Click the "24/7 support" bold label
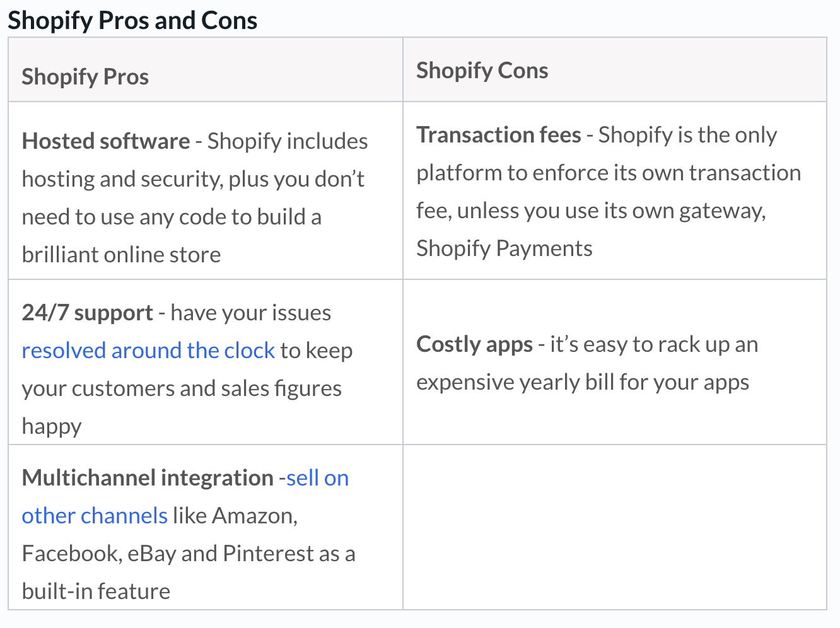Viewport: 840px width, 628px height. (x=88, y=313)
